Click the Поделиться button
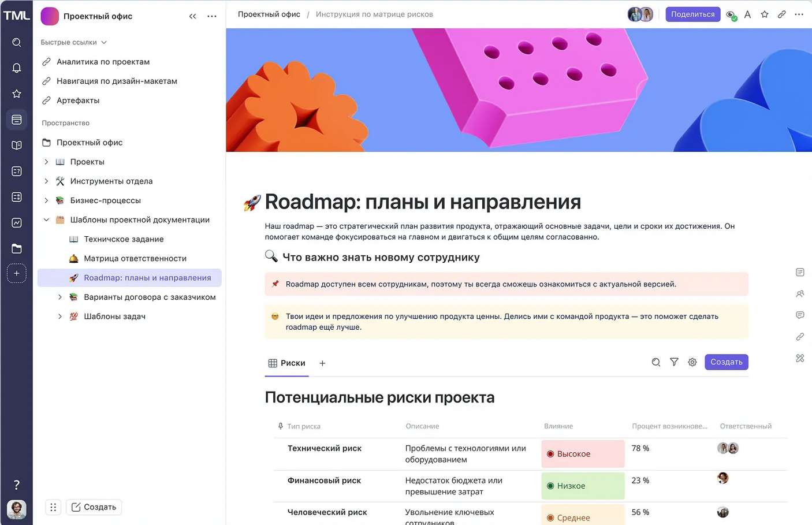The height and width of the screenshot is (525, 812). 692,14
